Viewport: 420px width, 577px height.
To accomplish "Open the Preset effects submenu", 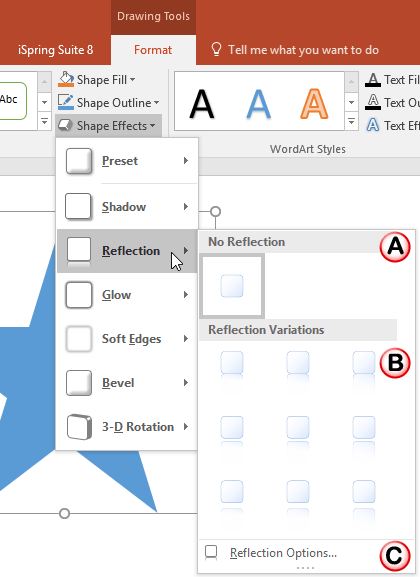I will pos(127,161).
